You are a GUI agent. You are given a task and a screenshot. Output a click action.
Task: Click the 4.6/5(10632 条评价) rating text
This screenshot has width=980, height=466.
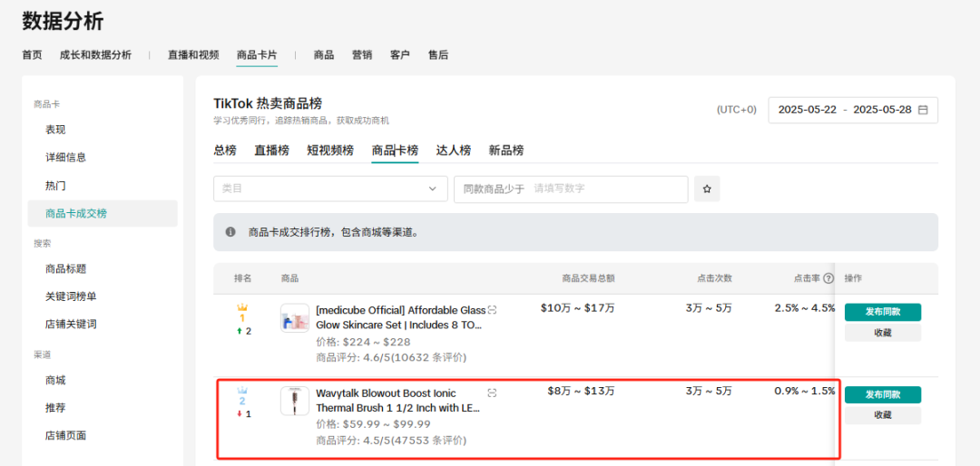click(391, 358)
